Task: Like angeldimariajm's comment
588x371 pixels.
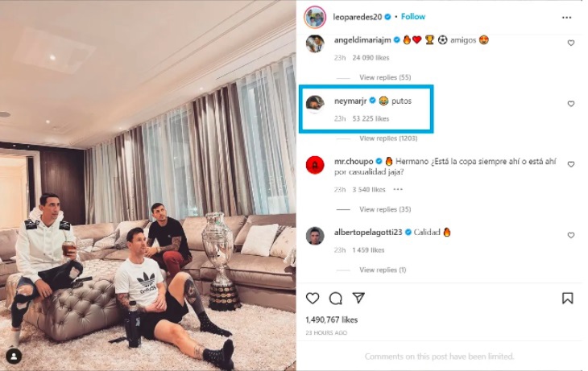Action: (571, 43)
